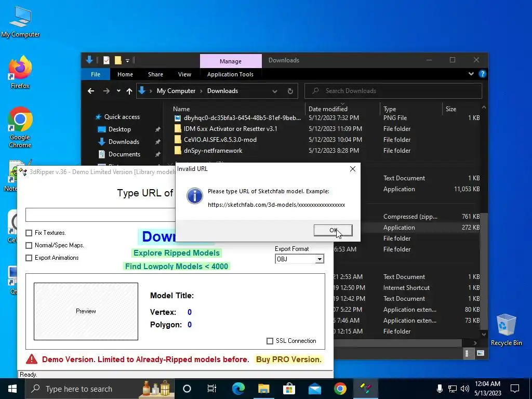This screenshot has height=399, width=532.
Task: Select Documents in navigation pane
Action: (124, 154)
